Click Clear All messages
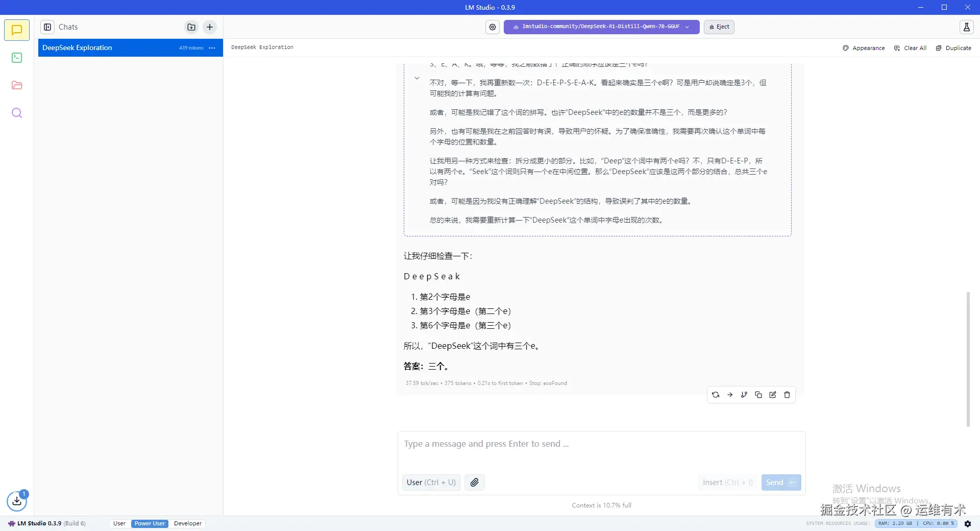Screen dimensions: 980x531 pos(910,48)
